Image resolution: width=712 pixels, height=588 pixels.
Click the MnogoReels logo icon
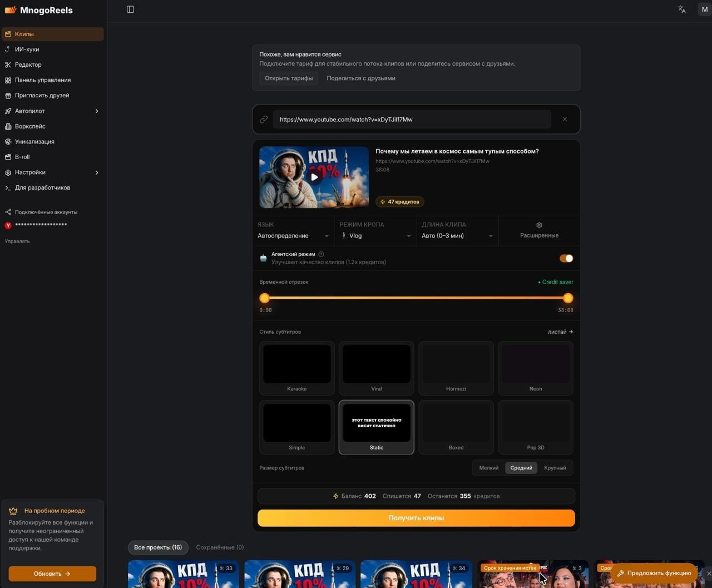coord(11,10)
